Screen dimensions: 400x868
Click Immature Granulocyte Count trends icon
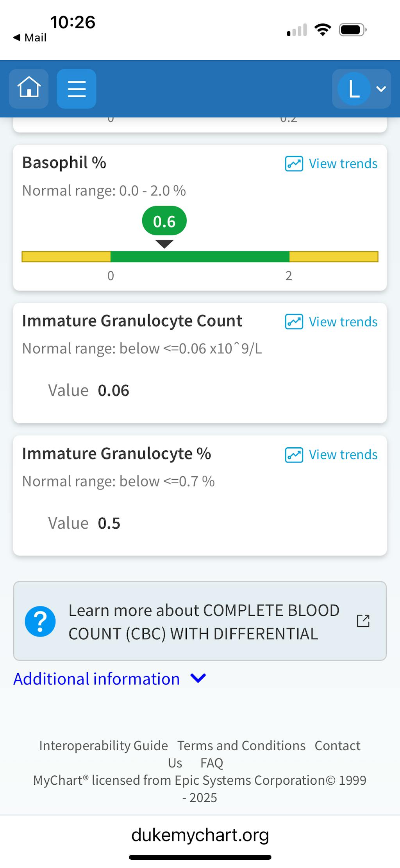click(x=294, y=322)
